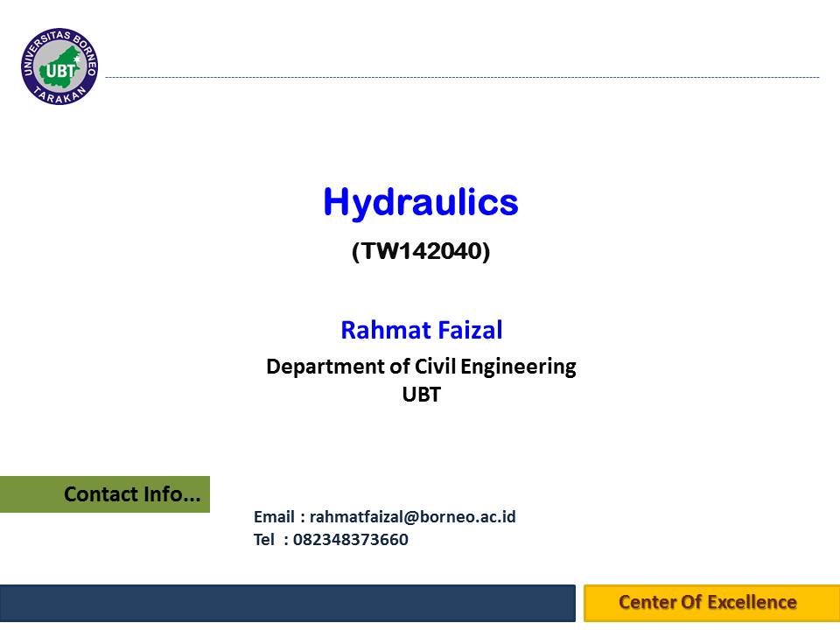
Task: Click the dashed header line beside the logo
Action: tap(462, 78)
